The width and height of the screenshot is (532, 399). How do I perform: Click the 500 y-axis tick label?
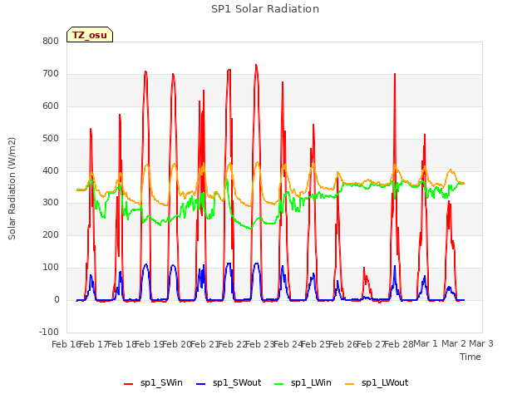tap(51, 139)
